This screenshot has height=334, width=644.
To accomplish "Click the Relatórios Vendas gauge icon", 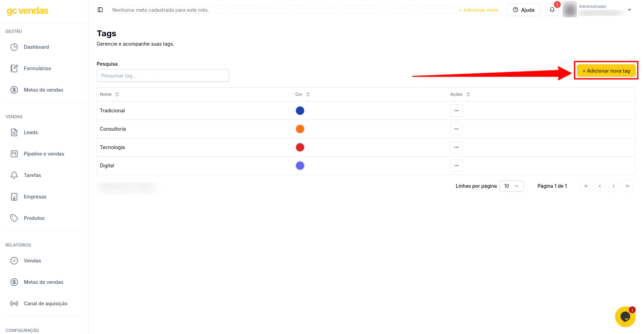I will pos(14,261).
